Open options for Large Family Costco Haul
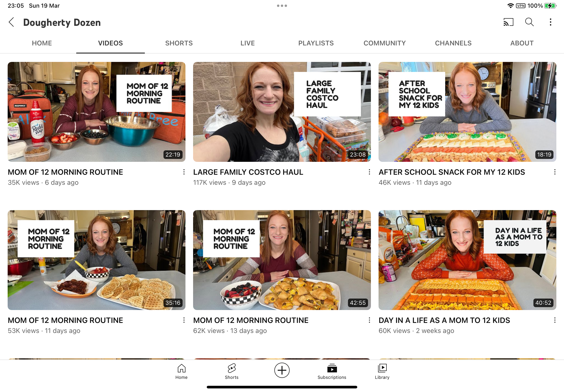The height and width of the screenshot is (392, 564). tap(369, 172)
